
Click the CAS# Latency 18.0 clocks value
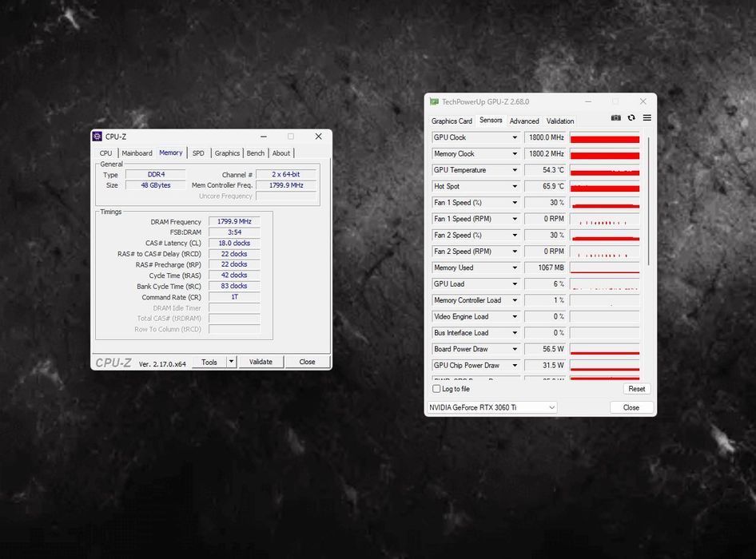(234, 243)
